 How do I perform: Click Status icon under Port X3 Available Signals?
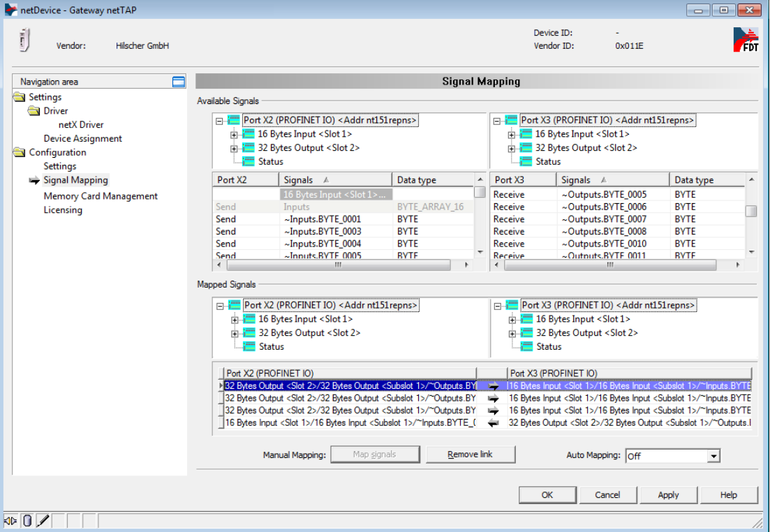coord(526,161)
